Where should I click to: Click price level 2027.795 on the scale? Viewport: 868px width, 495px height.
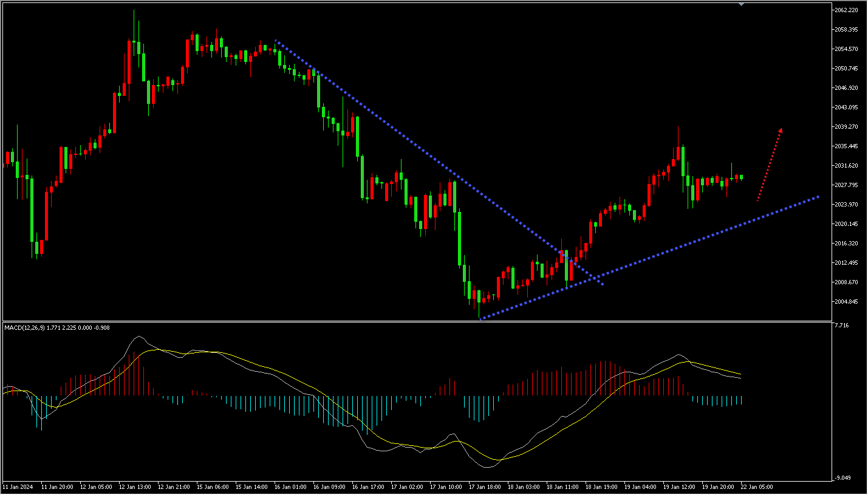click(846, 185)
